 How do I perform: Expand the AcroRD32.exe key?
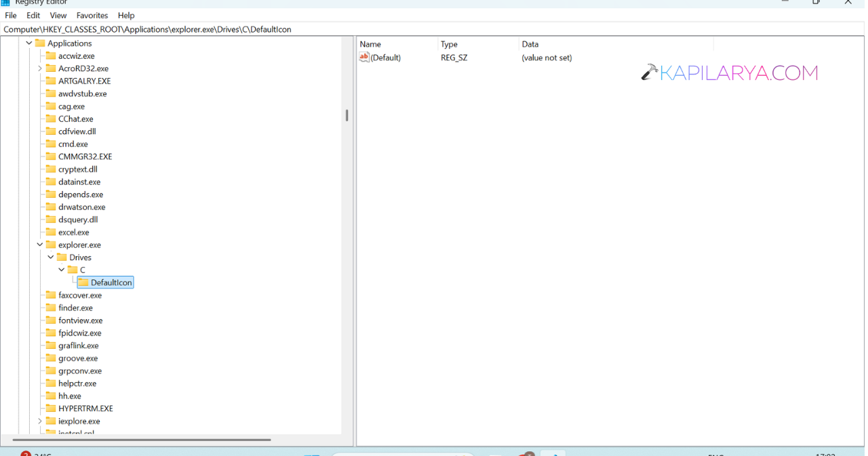[x=40, y=68]
